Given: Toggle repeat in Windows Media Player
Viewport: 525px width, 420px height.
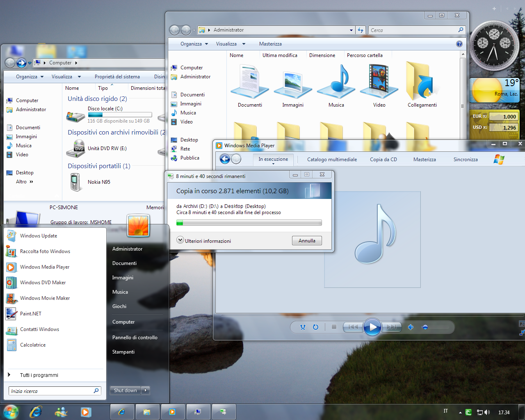Looking at the screenshot, I should [x=315, y=327].
